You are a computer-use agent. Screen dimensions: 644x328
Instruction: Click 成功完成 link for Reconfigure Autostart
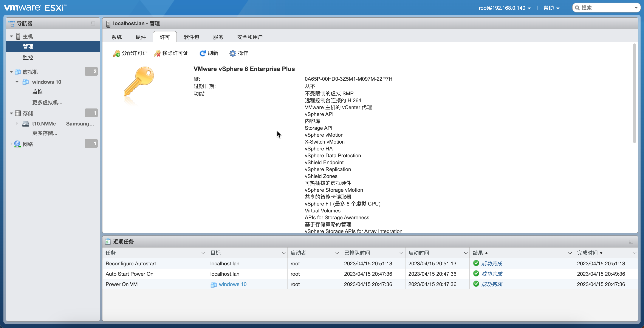492,263
